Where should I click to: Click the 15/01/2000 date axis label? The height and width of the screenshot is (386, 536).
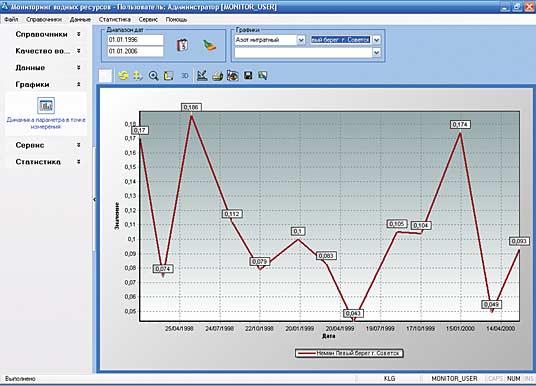(x=460, y=329)
